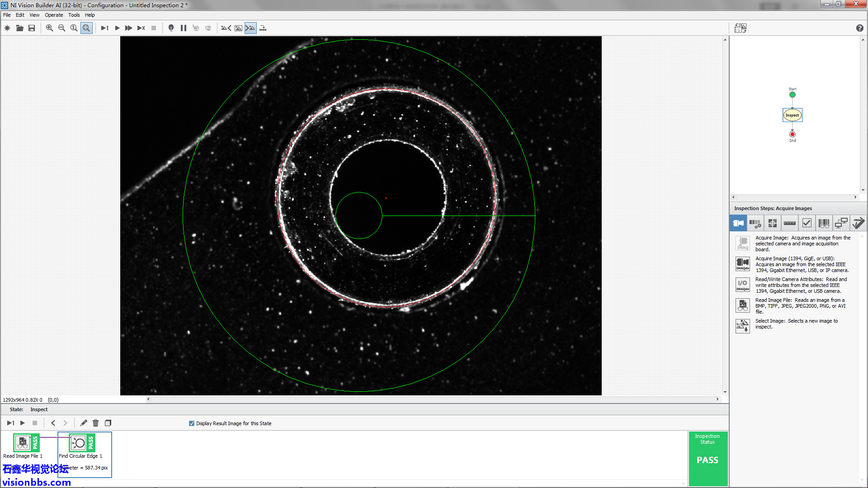This screenshot has width=868, height=488.
Task: Stop state execution in lower toolbar
Action: tap(35, 423)
